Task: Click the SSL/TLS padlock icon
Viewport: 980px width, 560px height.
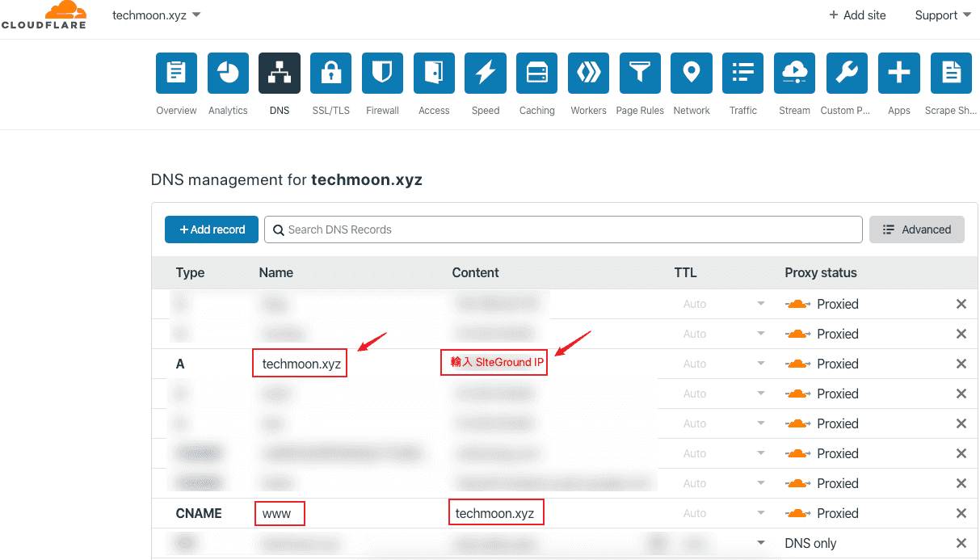Action: 330,74
